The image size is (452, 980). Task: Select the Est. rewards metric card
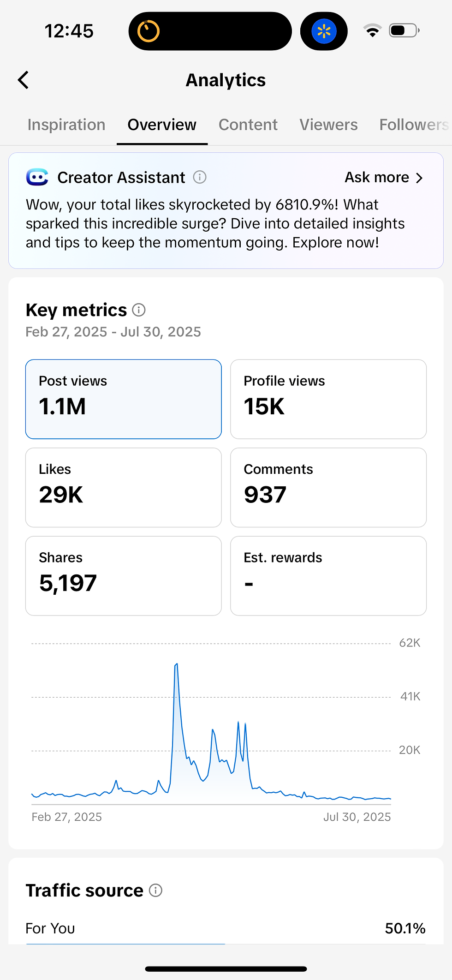[x=328, y=576]
